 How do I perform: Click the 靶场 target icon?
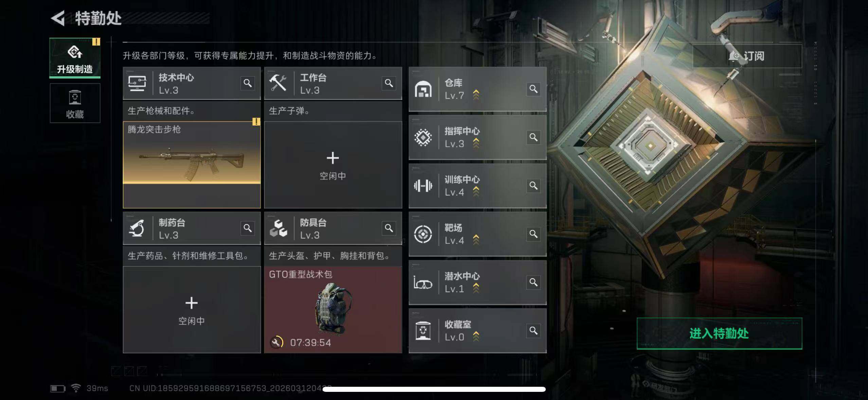423,234
